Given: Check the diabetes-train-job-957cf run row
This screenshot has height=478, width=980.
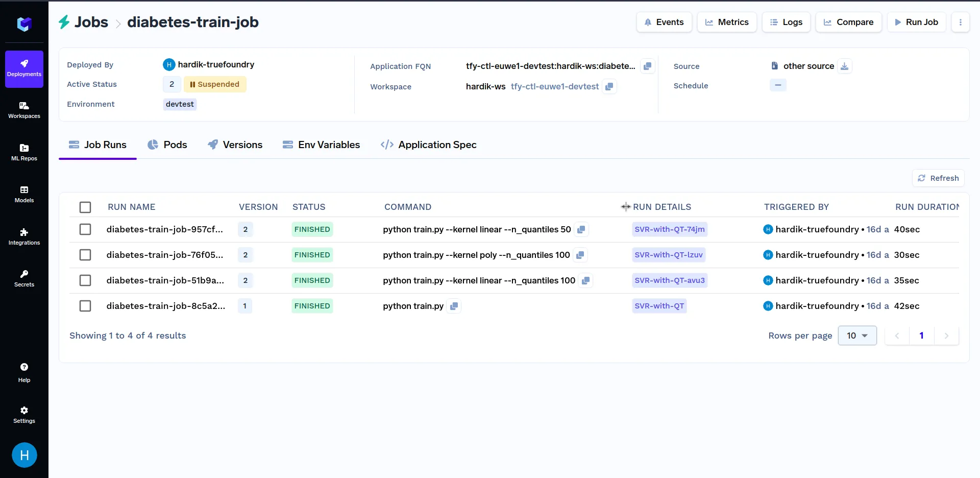Looking at the screenshot, I should point(85,229).
